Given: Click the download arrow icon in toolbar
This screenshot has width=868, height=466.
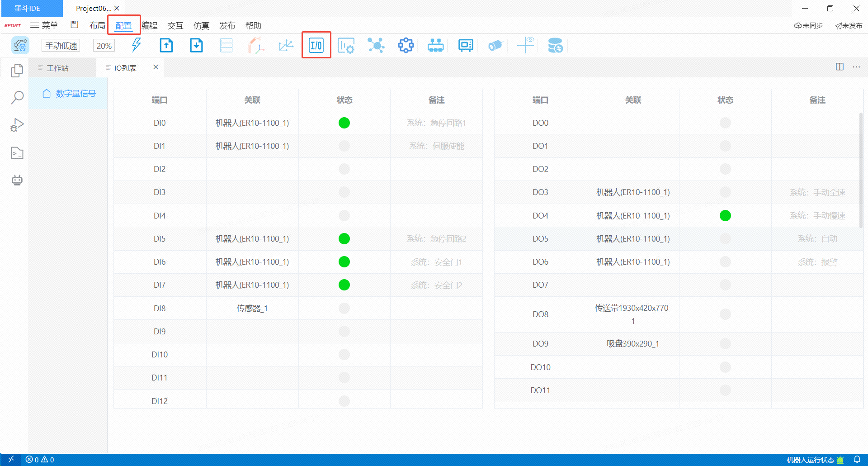Looking at the screenshot, I should click(x=196, y=45).
